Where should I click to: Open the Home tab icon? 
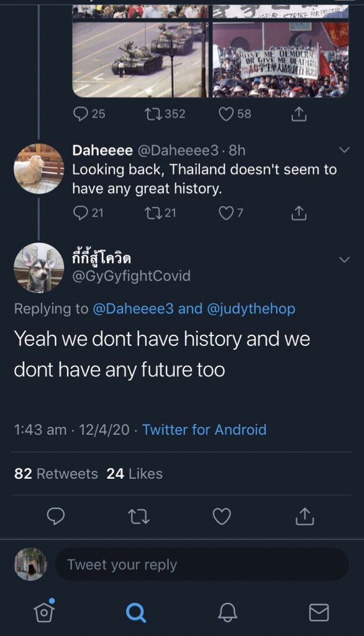45,611
